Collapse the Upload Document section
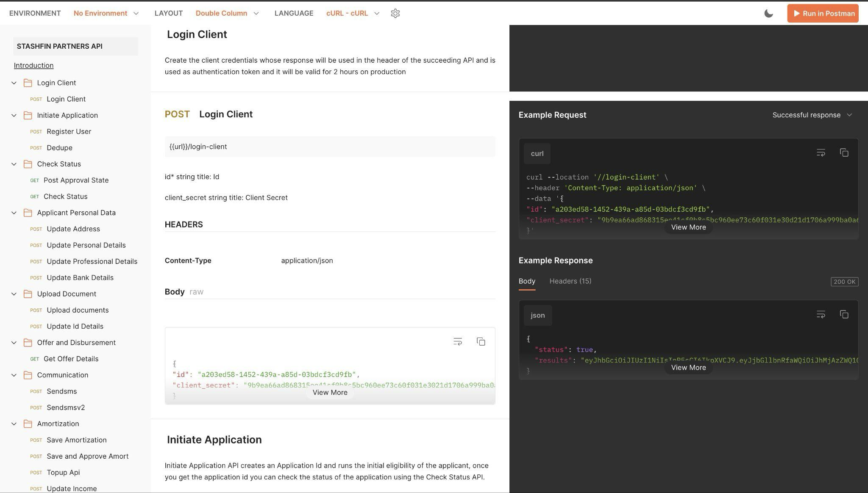Image resolution: width=868 pixels, height=493 pixels. (13, 294)
